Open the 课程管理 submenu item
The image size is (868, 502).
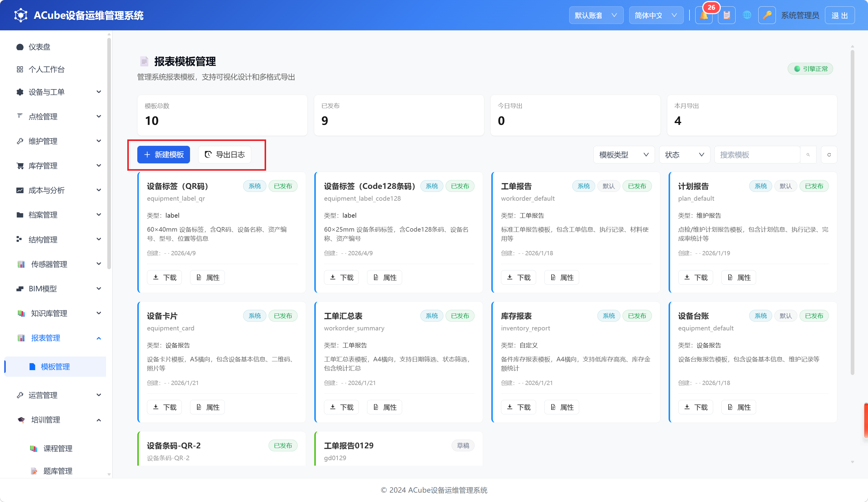pos(55,449)
